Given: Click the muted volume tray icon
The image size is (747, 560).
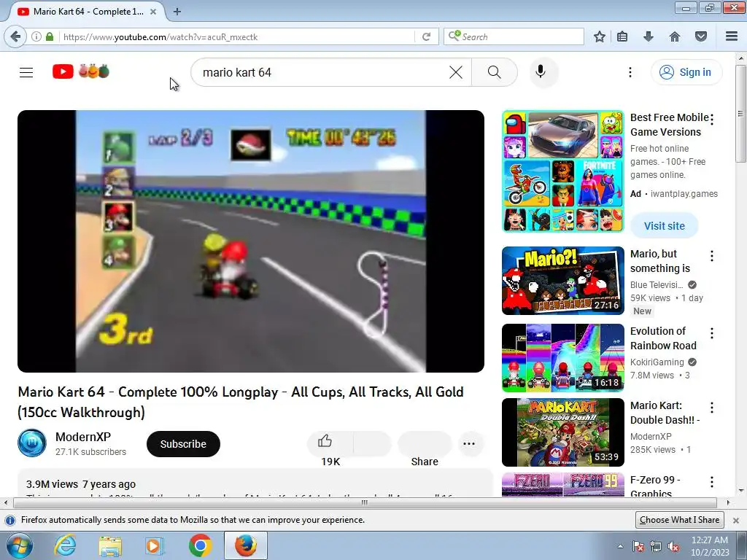Looking at the screenshot, I should click(x=673, y=546).
